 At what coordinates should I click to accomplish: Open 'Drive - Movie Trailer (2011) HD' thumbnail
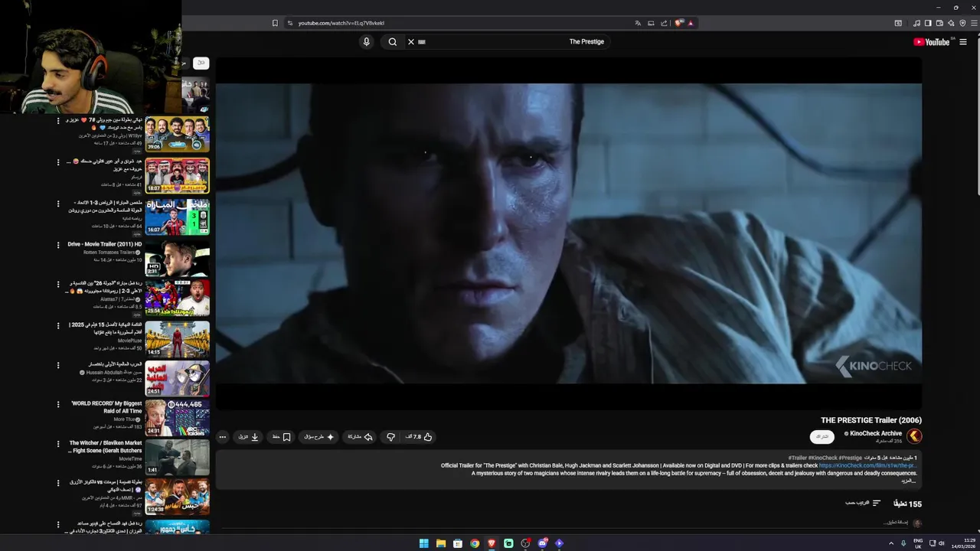pyautogui.click(x=177, y=259)
